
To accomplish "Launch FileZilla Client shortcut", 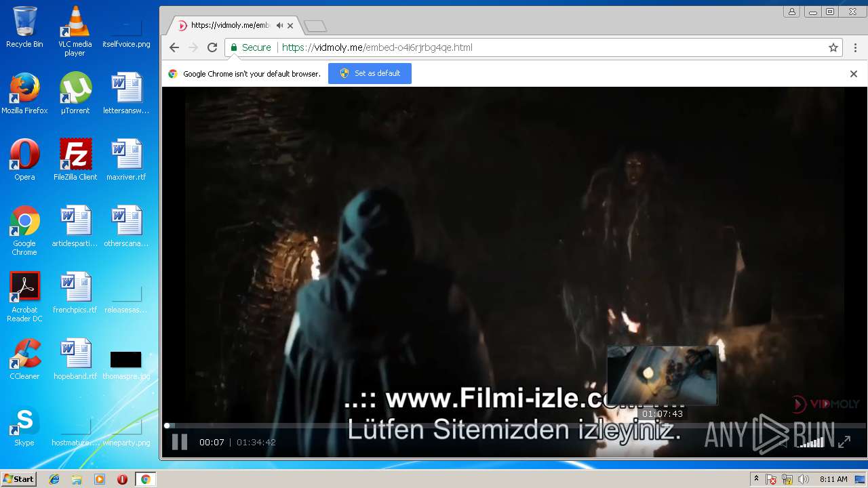I will point(75,160).
